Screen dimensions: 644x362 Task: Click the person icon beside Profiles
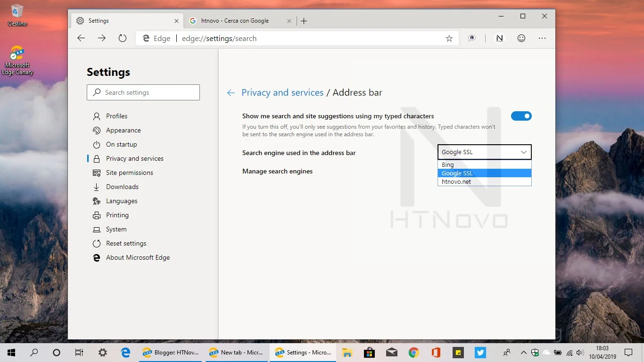pyautogui.click(x=97, y=116)
